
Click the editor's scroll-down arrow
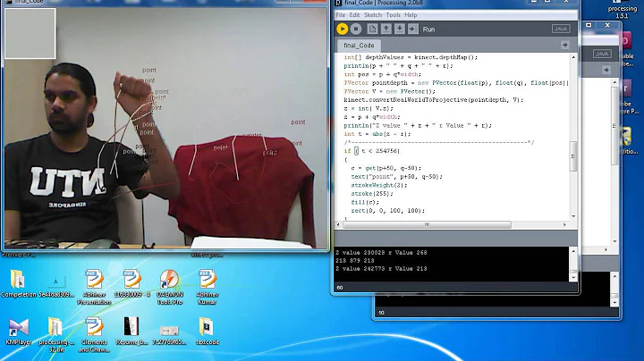pyautogui.click(x=573, y=216)
